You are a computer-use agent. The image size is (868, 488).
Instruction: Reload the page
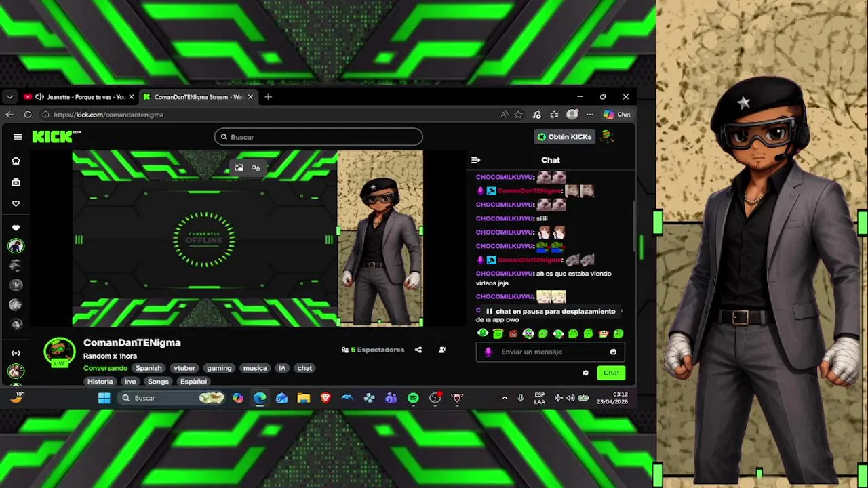click(x=28, y=115)
